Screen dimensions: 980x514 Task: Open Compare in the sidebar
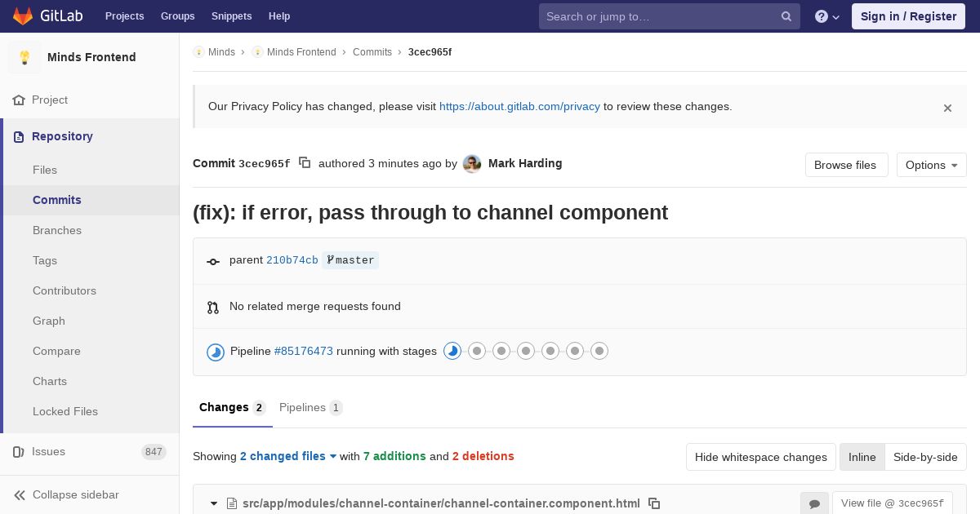tap(56, 351)
